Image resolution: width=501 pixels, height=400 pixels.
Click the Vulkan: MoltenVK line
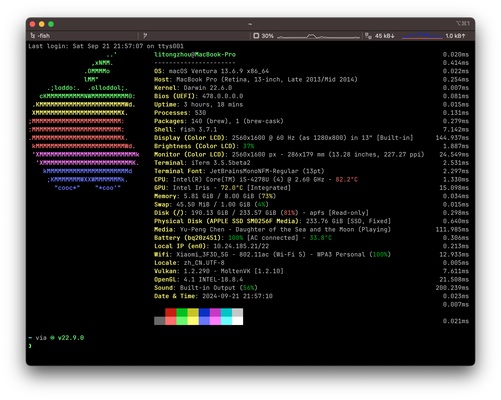coord(219,271)
